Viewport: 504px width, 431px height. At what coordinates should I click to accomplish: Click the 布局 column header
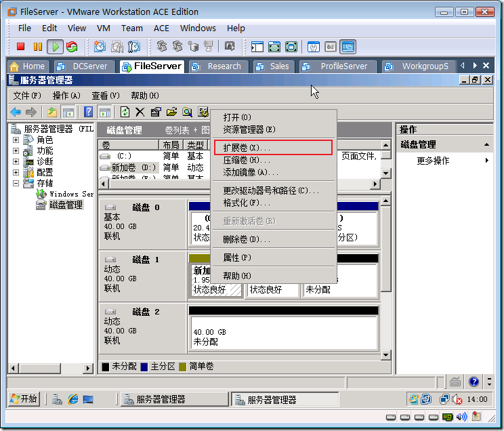coord(171,145)
